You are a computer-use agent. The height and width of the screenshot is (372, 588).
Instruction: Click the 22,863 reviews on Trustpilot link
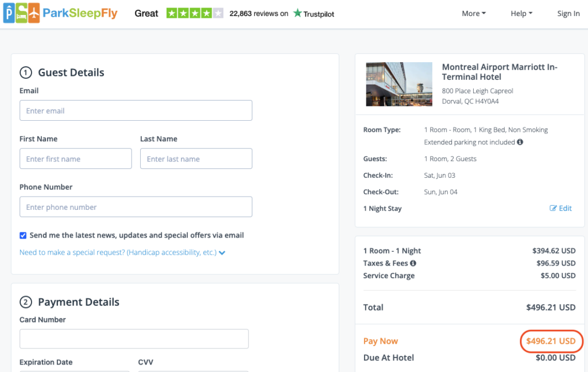pyautogui.click(x=258, y=14)
